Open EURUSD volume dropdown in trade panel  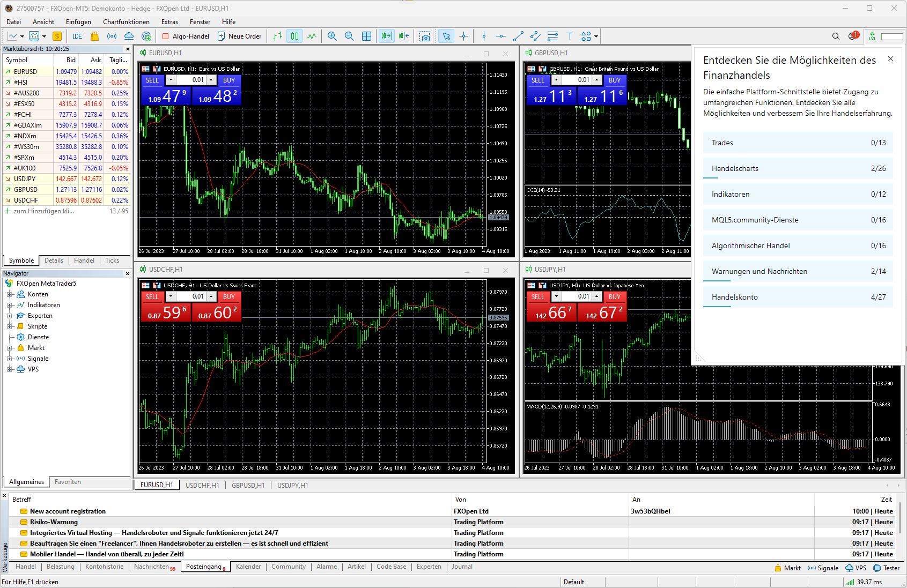[x=171, y=80]
